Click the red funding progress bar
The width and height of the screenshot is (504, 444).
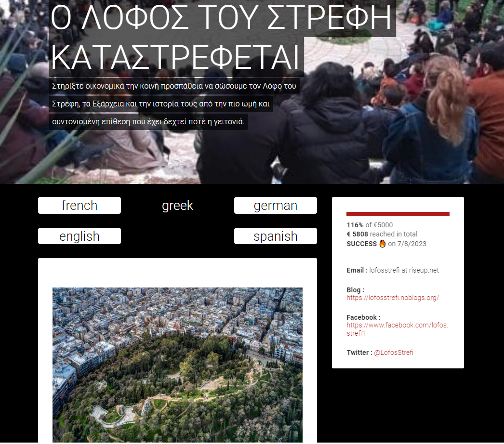pyautogui.click(x=398, y=214)
